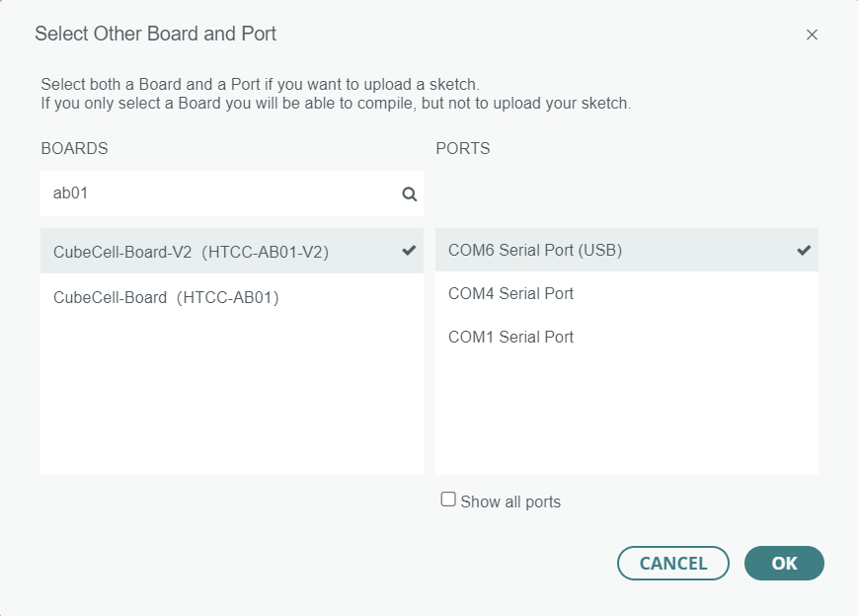Click the checkmark beside COM6 Serial Port

804,250
